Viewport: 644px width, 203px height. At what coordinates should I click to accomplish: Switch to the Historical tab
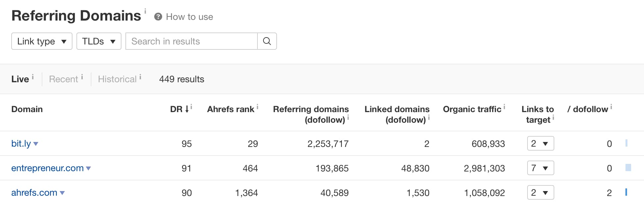117,79
